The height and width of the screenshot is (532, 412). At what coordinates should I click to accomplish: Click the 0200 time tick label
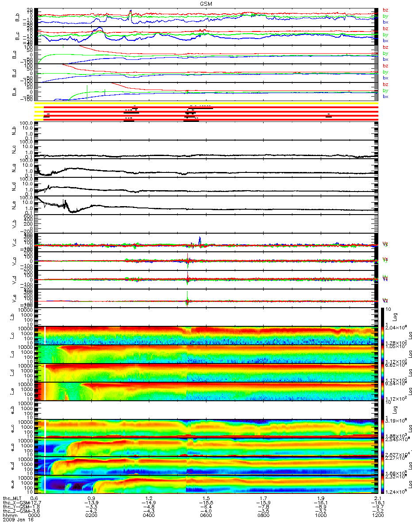[x=92, y=516]
